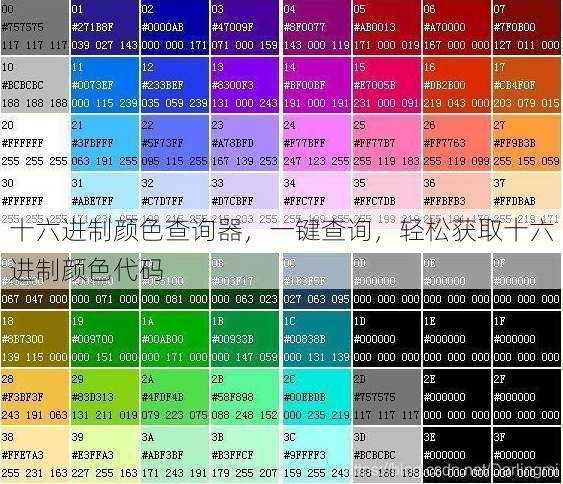Screen dimensions: 563x484
Task: Select the peach swatch #FFBFB3
Action: coord(456,200)
